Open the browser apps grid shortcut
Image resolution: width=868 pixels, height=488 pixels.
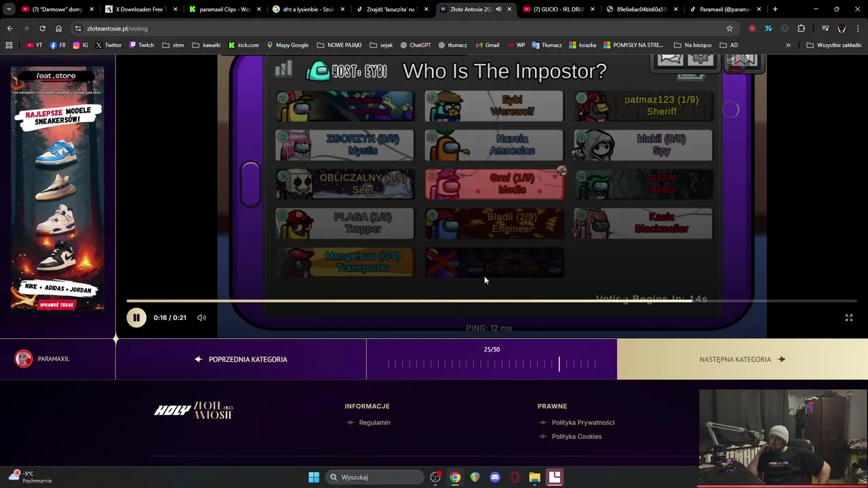pos(9,45)
